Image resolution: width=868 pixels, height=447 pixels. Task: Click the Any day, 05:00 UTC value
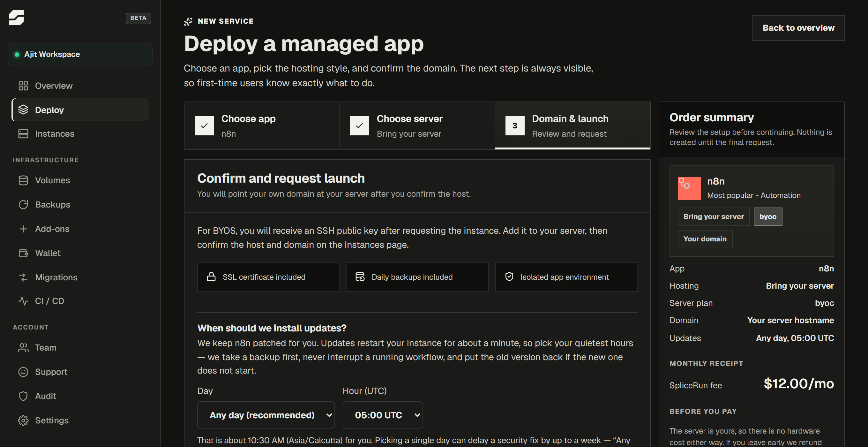795,338
